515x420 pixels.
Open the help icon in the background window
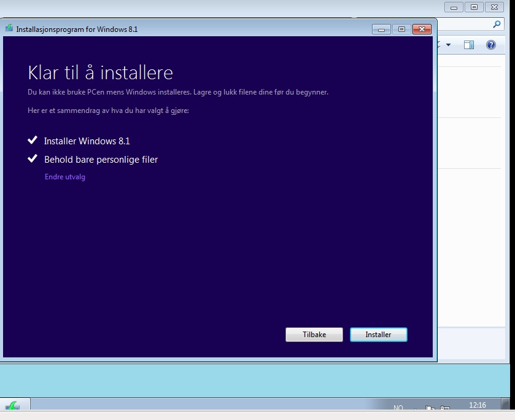(x=490, y=45)
